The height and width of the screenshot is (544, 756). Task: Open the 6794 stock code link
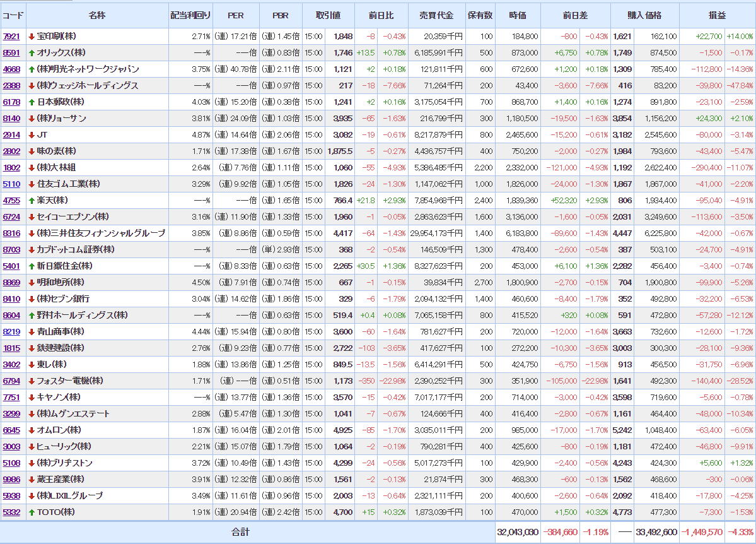click(x=11, y=381)
